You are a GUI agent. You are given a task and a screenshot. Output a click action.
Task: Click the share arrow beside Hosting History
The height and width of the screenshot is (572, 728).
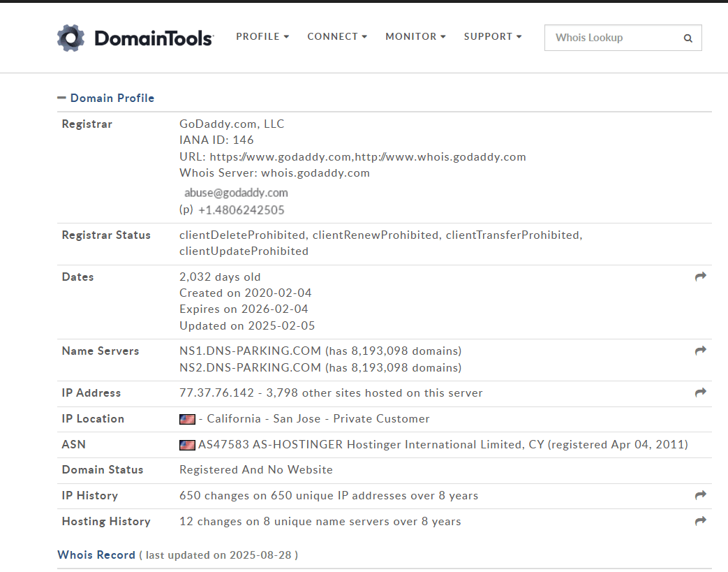pyautogui.click(x=700, y=521)
